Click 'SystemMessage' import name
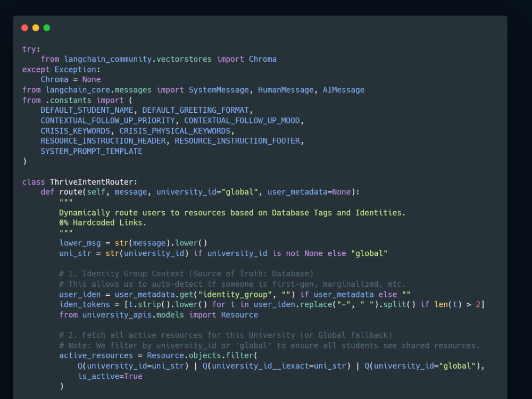The image size is (532, 399). pyautogui.click(x=219, y=90)
